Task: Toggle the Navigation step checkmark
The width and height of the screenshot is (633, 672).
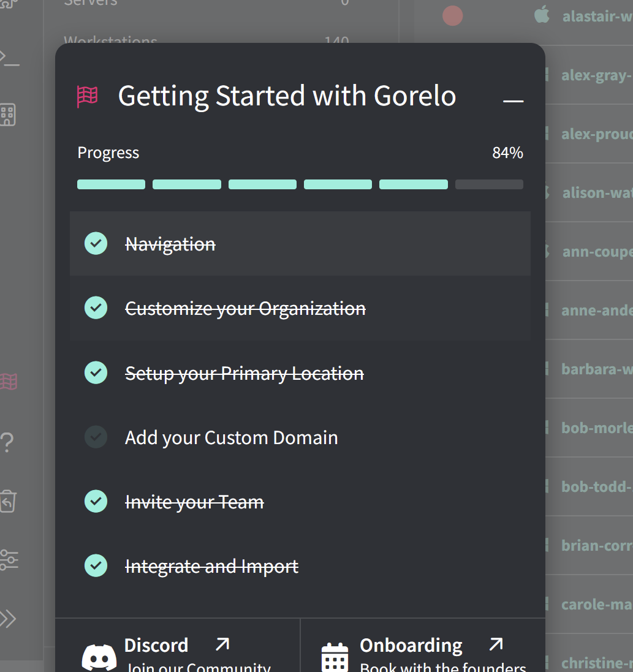Action: 96,244
